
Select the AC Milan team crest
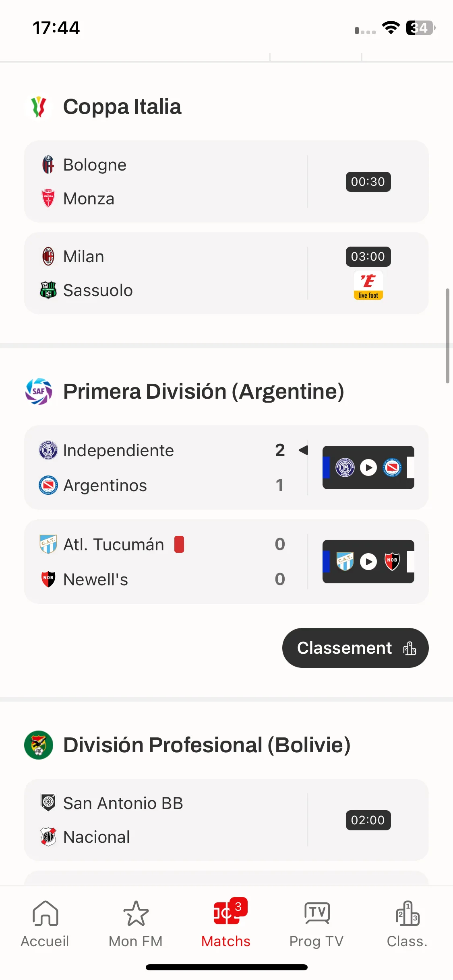click(48, 256)
